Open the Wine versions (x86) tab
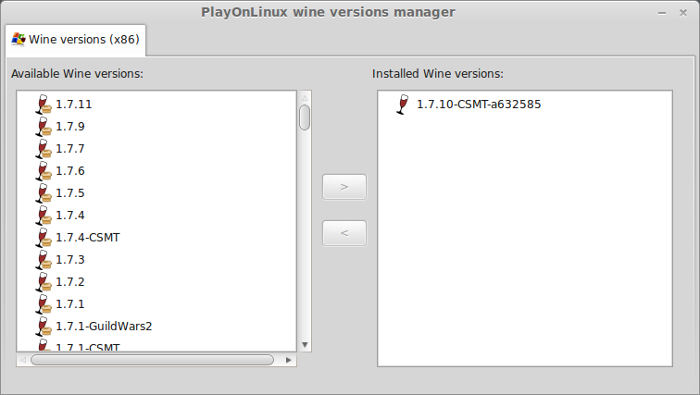The width and height of the screenshot is (700, 395). coord(76,40)
